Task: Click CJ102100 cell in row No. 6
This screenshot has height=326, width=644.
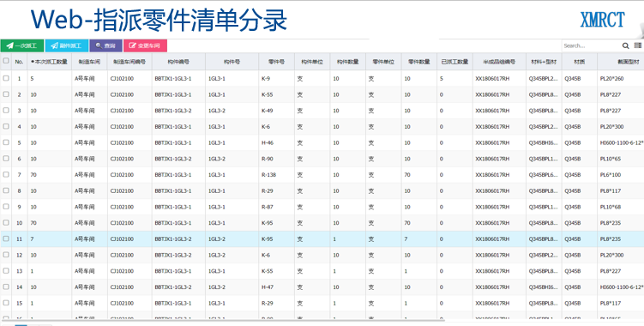Action: [x=129, y=159]
